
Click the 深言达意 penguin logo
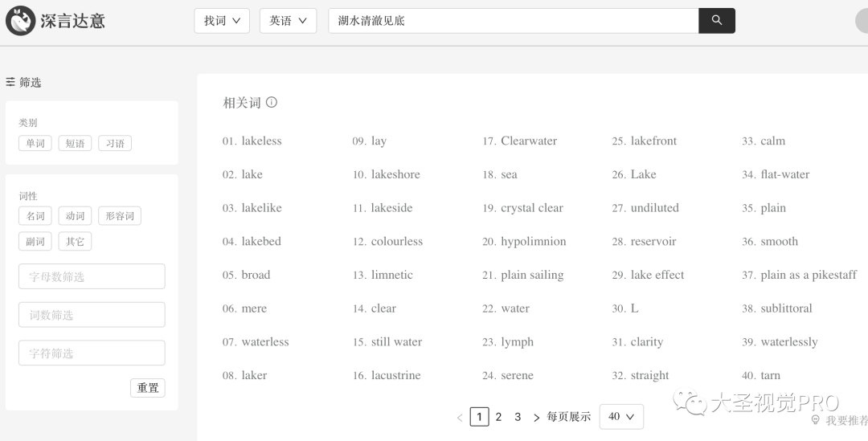tap(20, 21)
